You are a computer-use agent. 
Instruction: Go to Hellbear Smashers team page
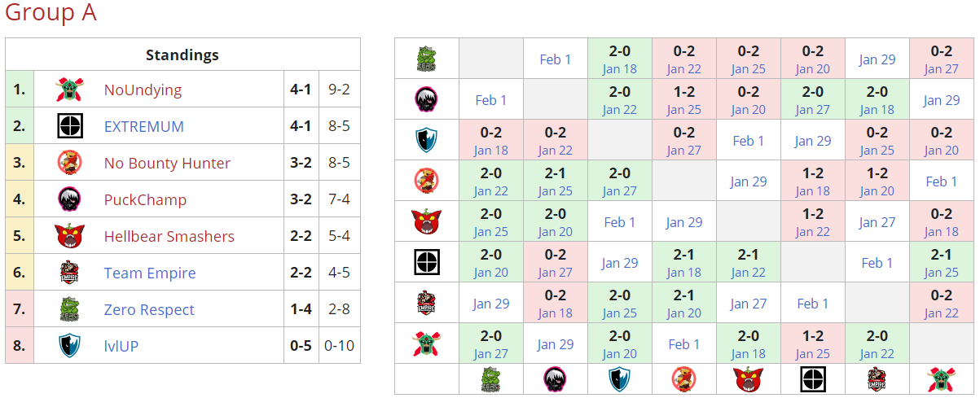[169, 236]
